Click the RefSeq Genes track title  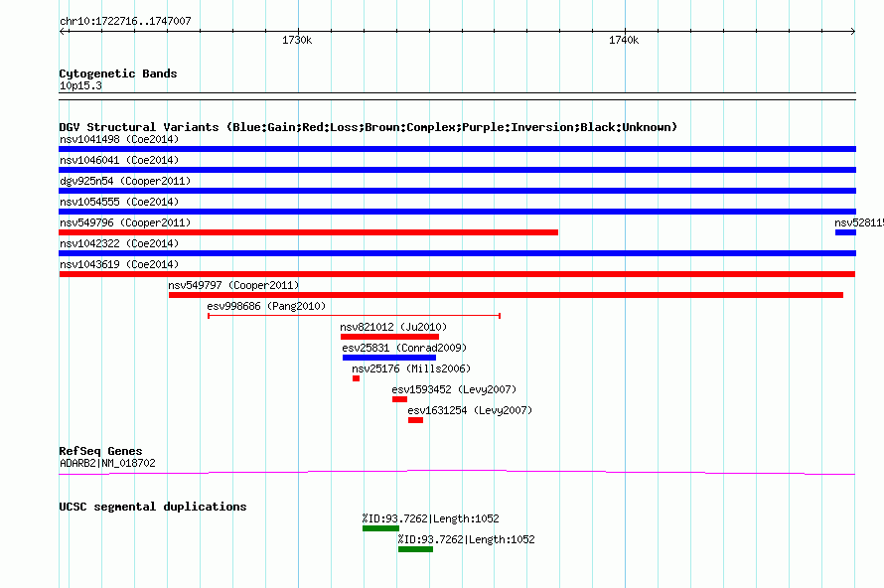click(100, 451)
